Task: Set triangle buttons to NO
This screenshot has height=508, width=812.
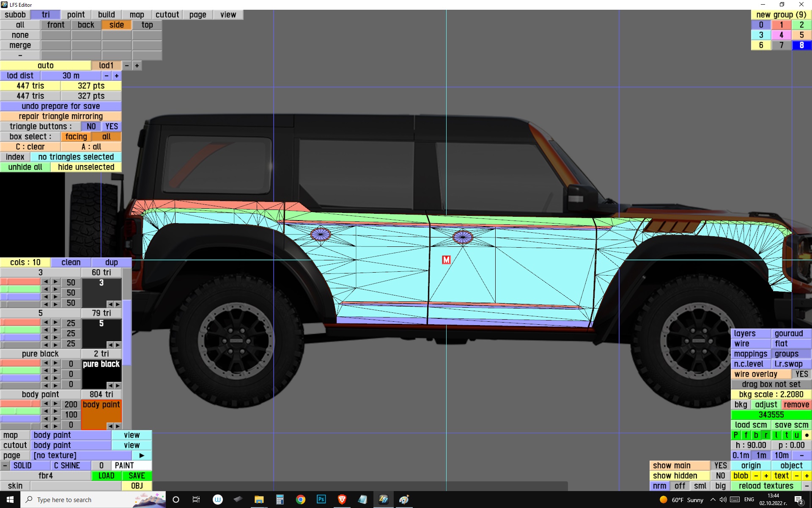Action: pyautogui.click(x=91, y=127)
